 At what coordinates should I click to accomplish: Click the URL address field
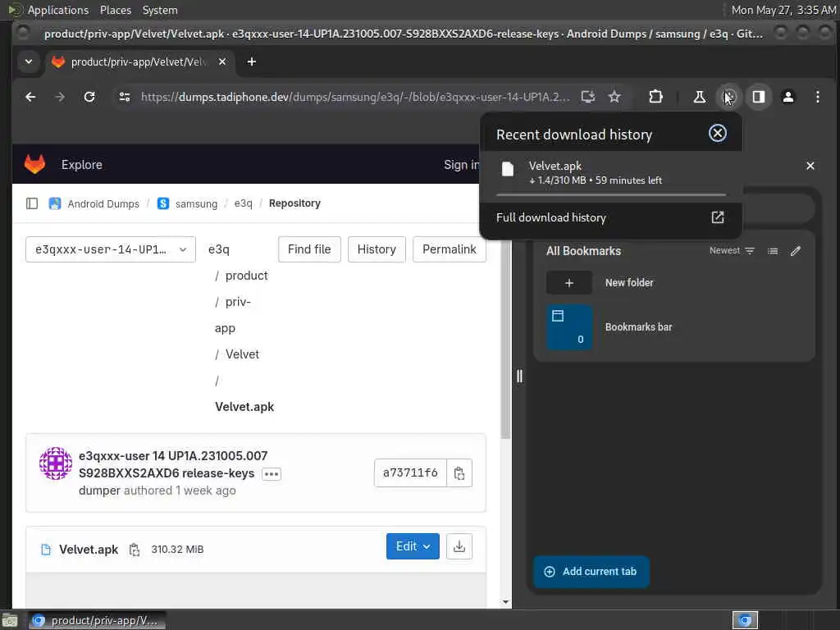(x=354, y=97)
